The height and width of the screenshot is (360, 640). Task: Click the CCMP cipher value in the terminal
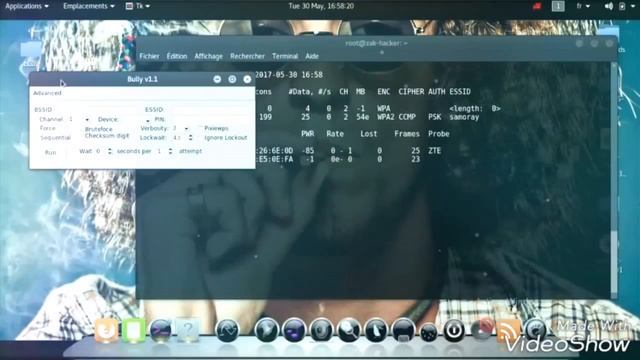pyautogui.click(x=407, y=117)
